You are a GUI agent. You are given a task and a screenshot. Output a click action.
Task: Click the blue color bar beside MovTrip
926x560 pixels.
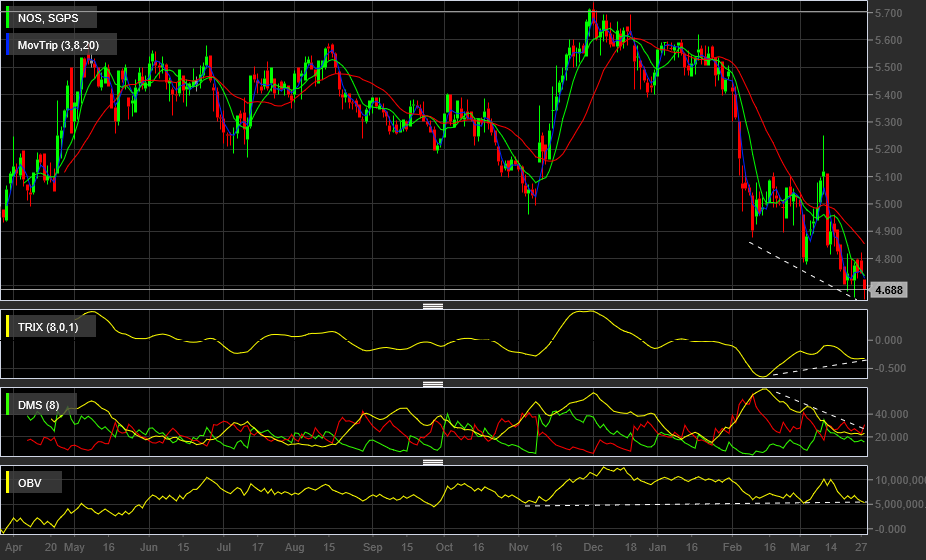tap(8, 44)
